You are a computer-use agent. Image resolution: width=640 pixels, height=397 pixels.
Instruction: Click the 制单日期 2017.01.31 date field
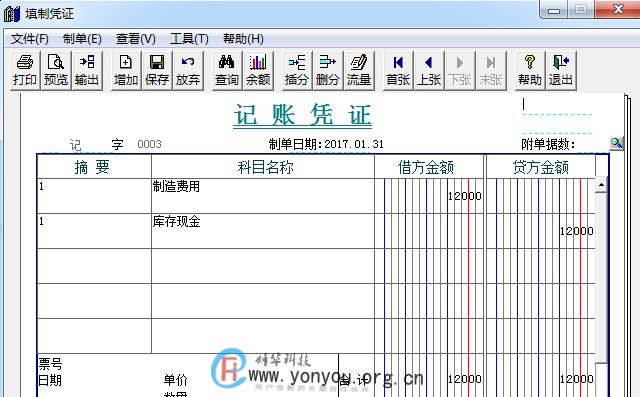tap(354, 144)
